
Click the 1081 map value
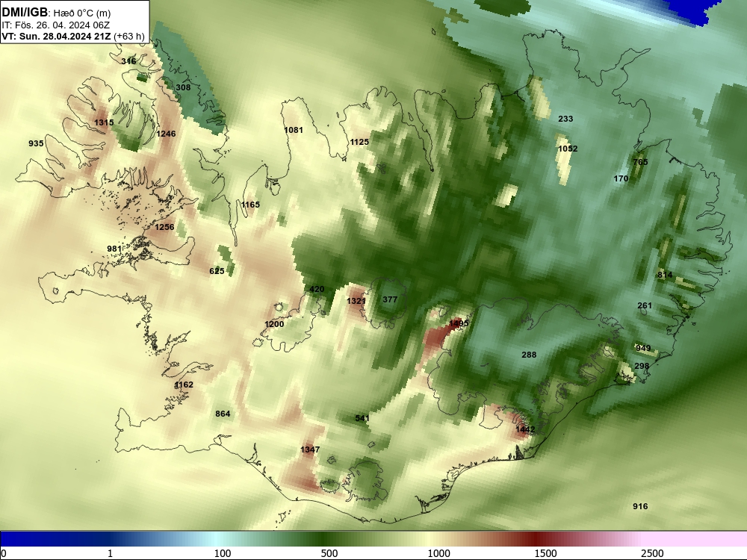click(x=294, y=130)
